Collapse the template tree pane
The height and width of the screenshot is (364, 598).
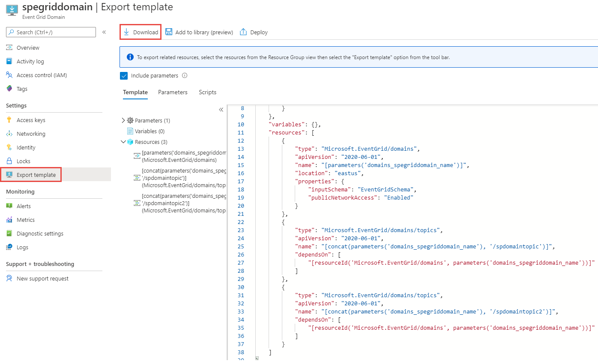[221, 110]
